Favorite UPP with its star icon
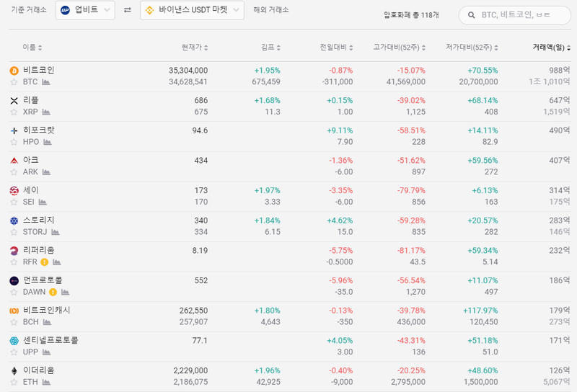Image resolution: width=577 pixels, height=392 pixels. click(14, 352)
